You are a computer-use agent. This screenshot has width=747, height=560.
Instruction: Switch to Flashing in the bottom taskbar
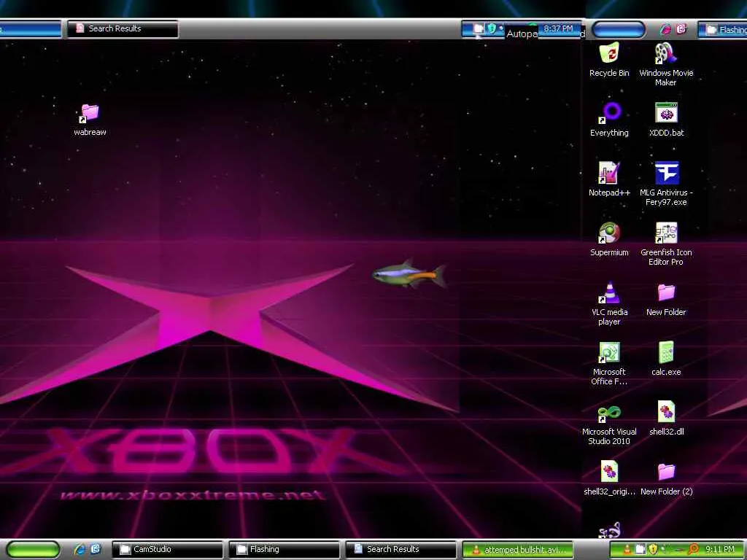pos(284,550)
